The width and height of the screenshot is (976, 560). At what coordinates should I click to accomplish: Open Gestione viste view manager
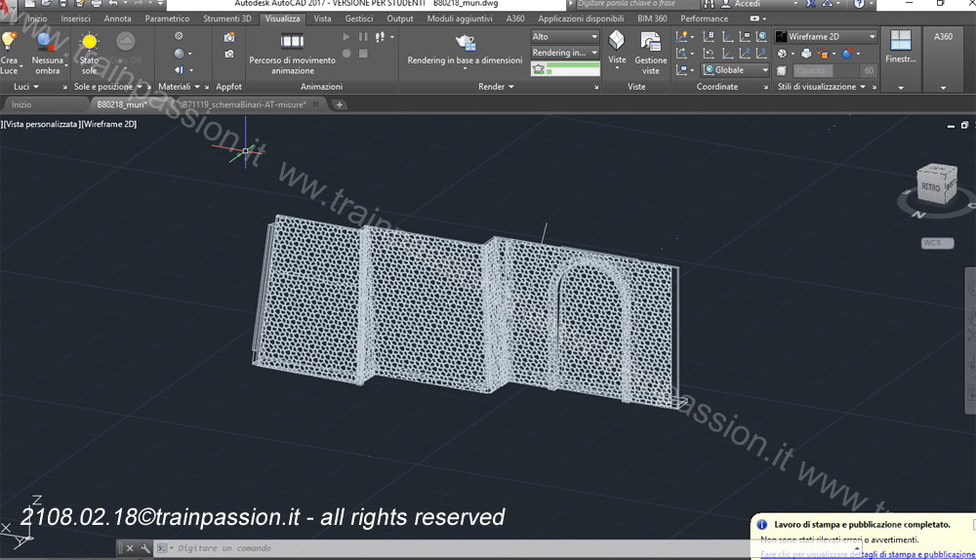(x=651, y=42)
